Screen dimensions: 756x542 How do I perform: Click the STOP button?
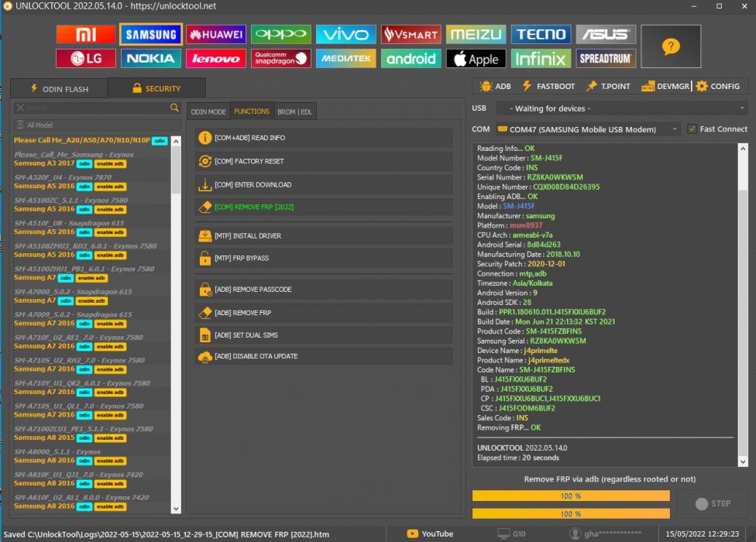(x=713, y=503)
